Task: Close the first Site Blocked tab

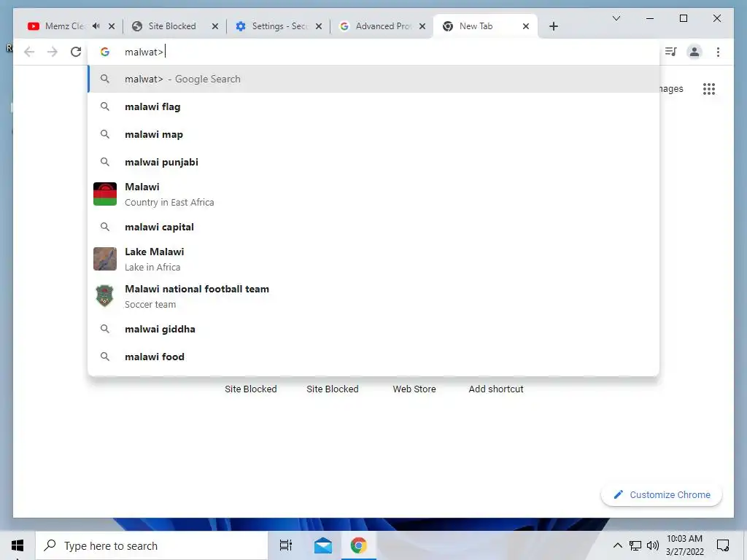Action: (x=215, y=26)
